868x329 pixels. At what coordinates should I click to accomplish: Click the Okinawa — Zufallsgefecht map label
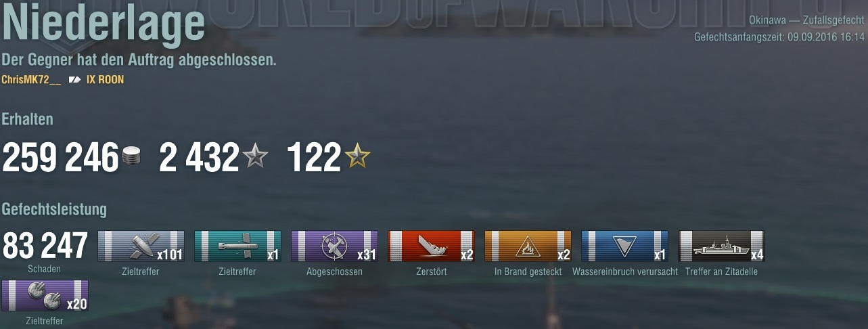point(807,21)
